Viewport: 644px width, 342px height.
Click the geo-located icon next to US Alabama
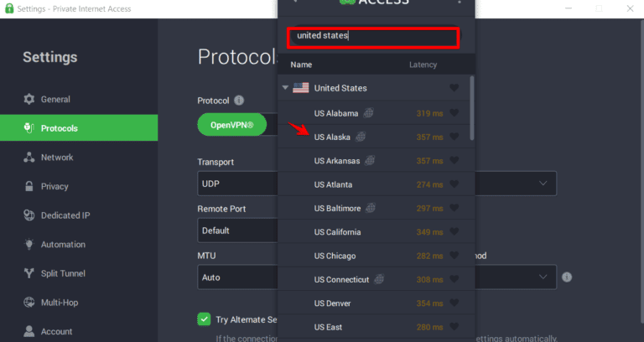[x=368, y=113]
